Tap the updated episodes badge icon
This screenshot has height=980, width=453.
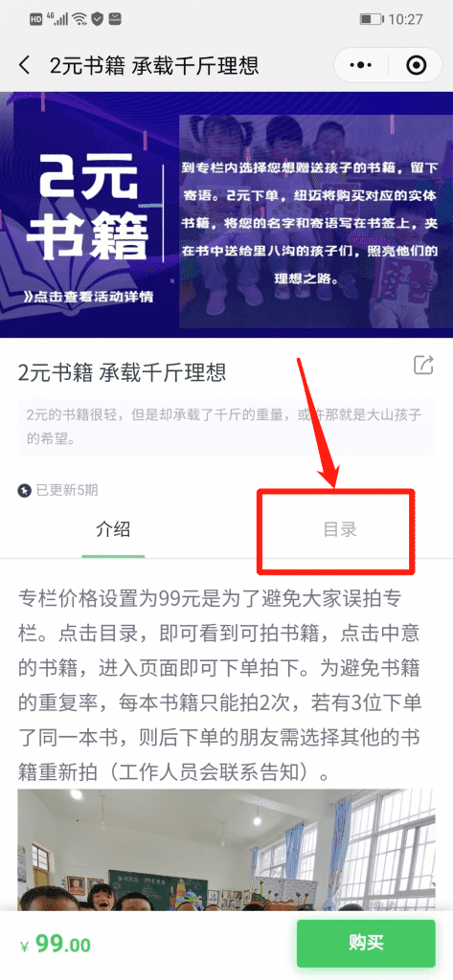coord(24,491)
